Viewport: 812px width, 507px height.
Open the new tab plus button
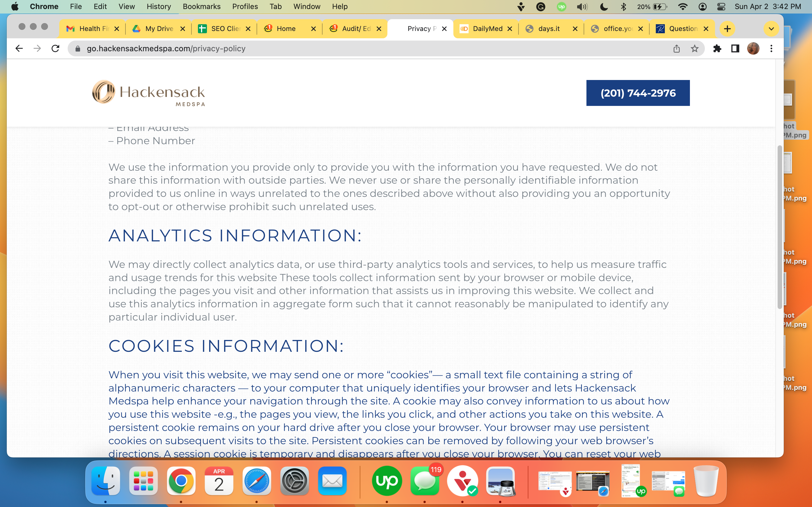pyautogui.click(x=727, y=29)
